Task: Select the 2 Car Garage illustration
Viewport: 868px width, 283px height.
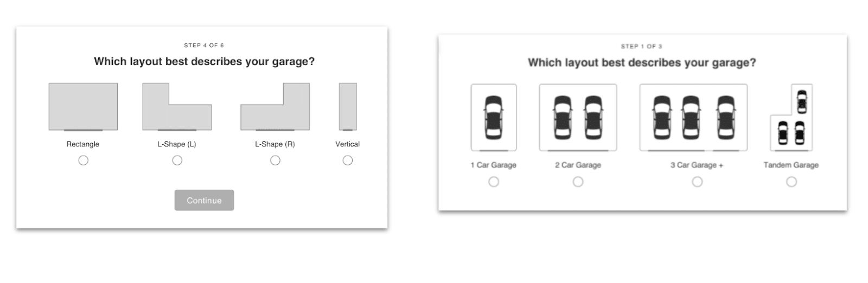Action: [578, 117]
